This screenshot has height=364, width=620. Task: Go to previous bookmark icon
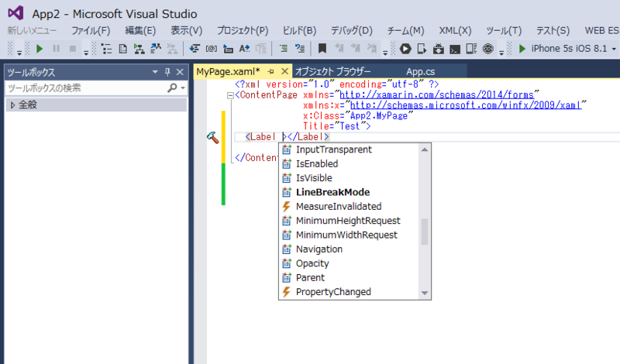(x=339, y=49)
